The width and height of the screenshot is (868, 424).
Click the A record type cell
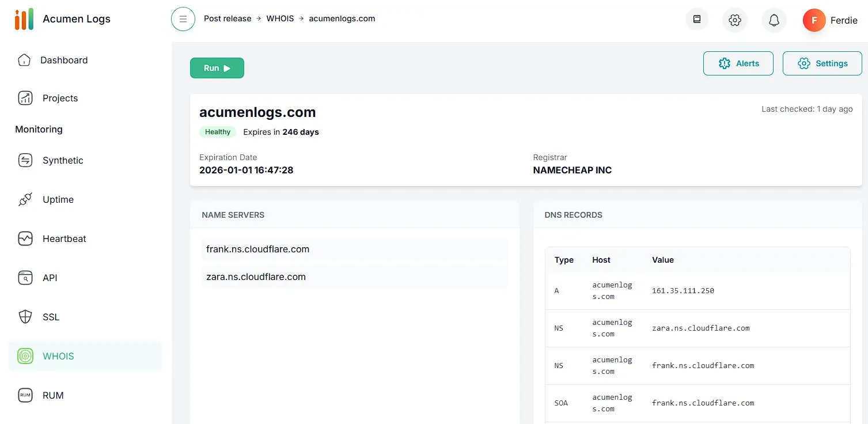pos(557,291)
